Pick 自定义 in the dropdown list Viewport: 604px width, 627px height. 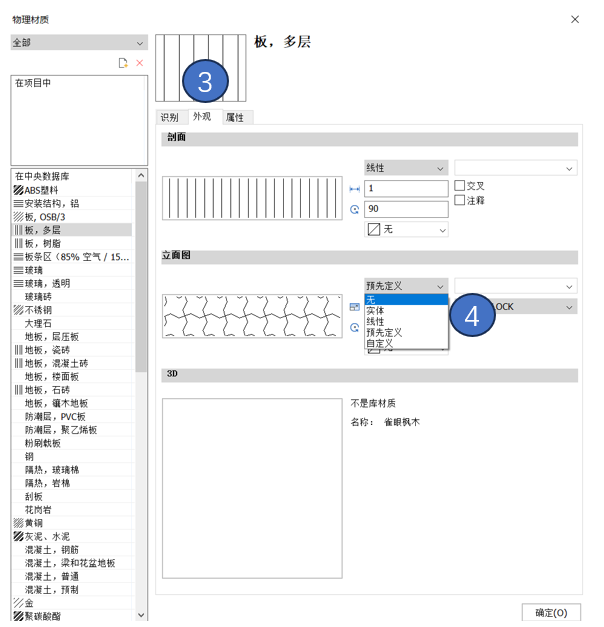coord(379,343)
